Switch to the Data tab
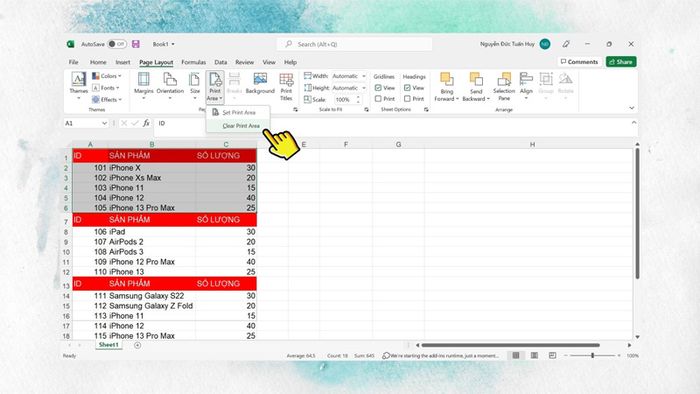This screenshot has height=394, width=700. click(221, 62)
